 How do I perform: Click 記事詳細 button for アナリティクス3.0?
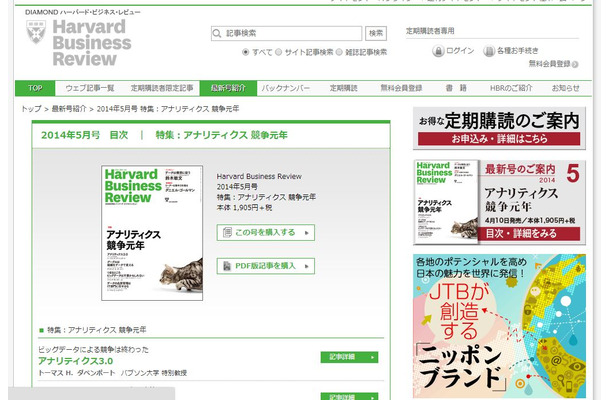click(349, 357)
